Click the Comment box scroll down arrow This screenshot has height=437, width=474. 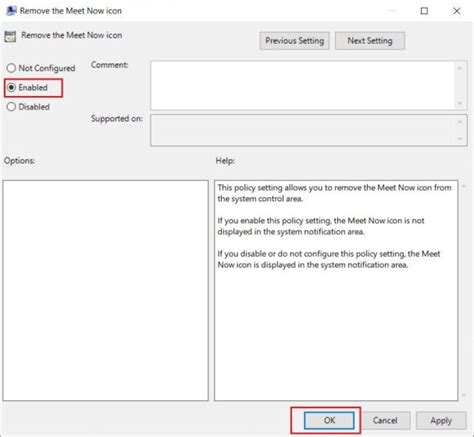pyautogui.click(x=460, y=103)
